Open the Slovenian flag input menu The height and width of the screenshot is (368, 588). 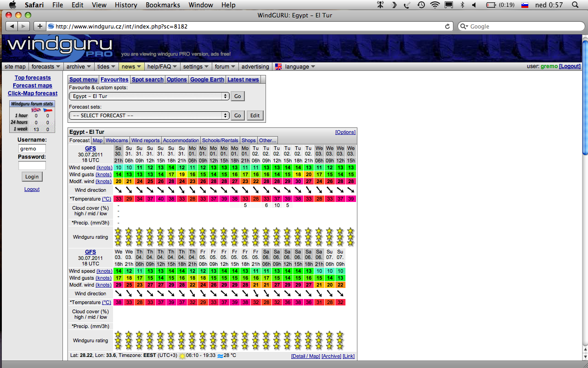(525, 5)
